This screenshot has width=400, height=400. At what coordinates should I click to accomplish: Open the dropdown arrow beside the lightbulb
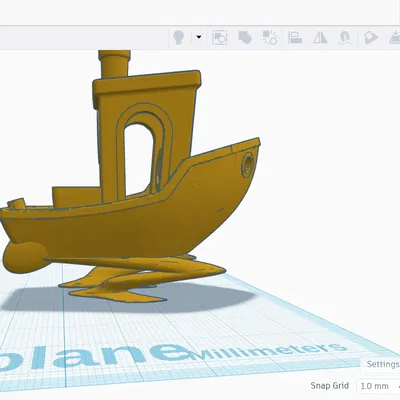pyautogui.click(x=199, y=37)
